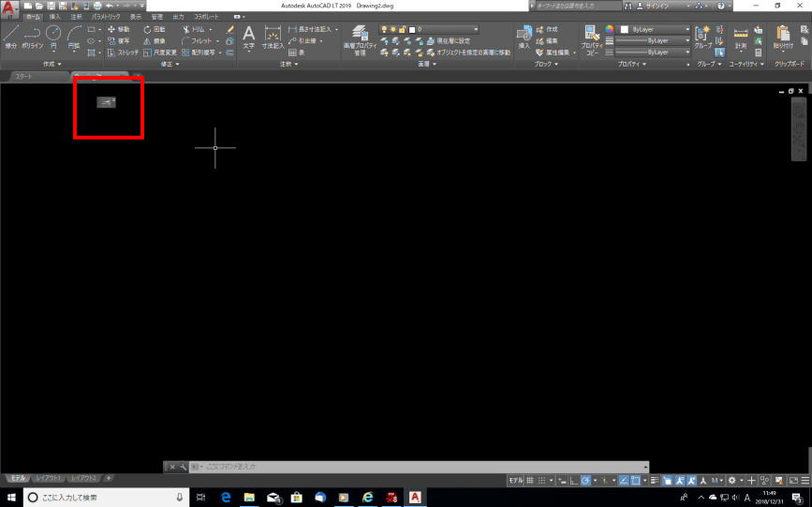Click the Rotate (回転) tool
812x507 pixels.
pos(155,30)
